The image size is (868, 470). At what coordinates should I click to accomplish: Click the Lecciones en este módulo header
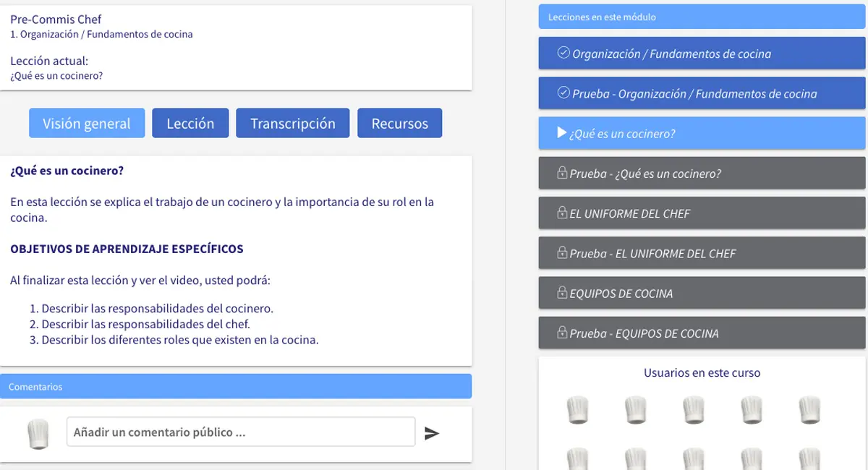coord(701,17)
